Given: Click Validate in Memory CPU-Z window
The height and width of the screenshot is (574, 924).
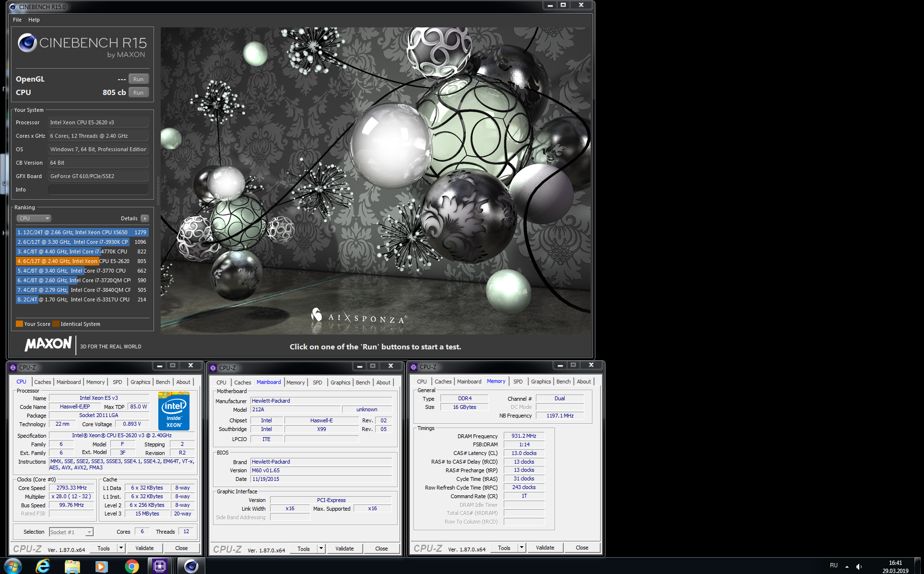Looking at the screenshot, I should coord(545,548).
